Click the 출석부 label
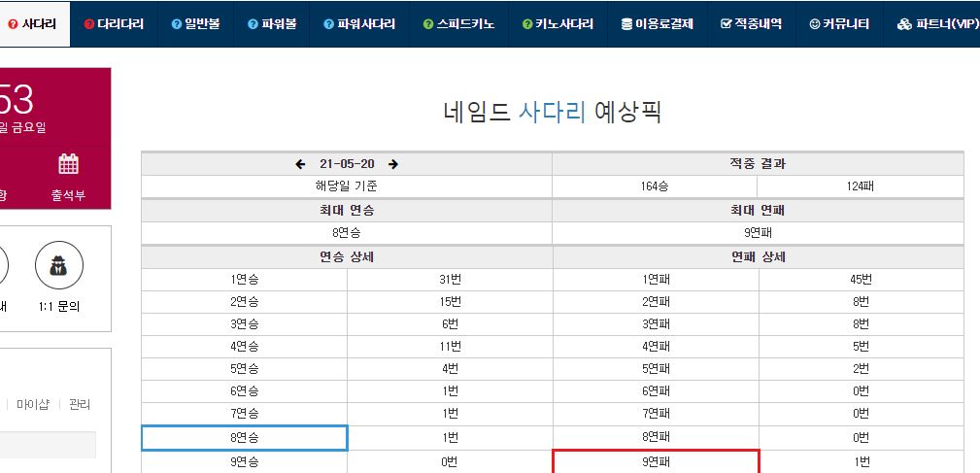980x473 pixels. point(68,195)
